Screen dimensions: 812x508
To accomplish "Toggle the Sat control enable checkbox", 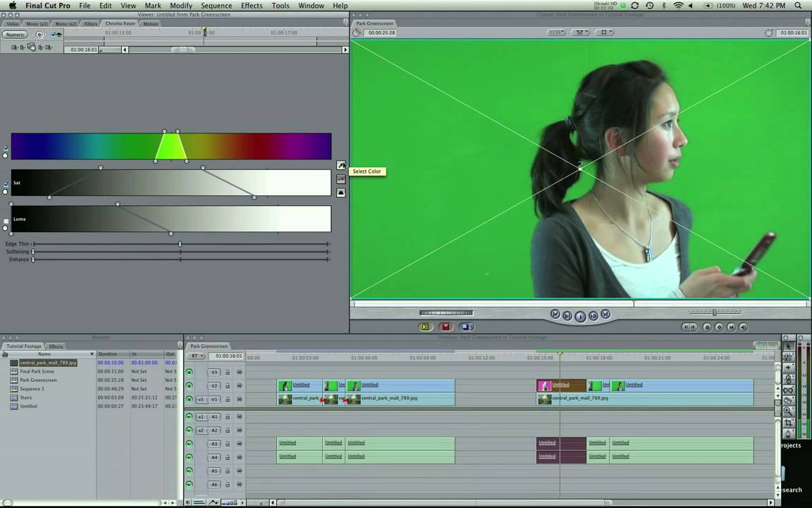I will point(6,185).
